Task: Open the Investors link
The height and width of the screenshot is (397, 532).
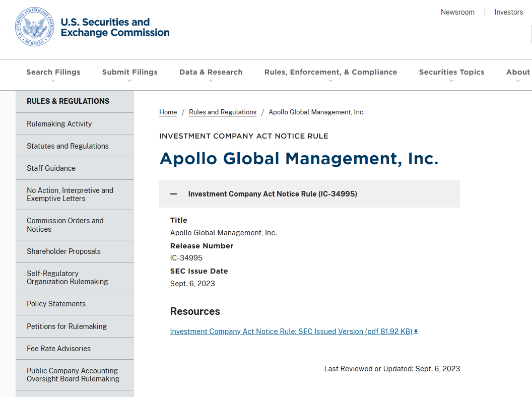Action: pos(508,12)
